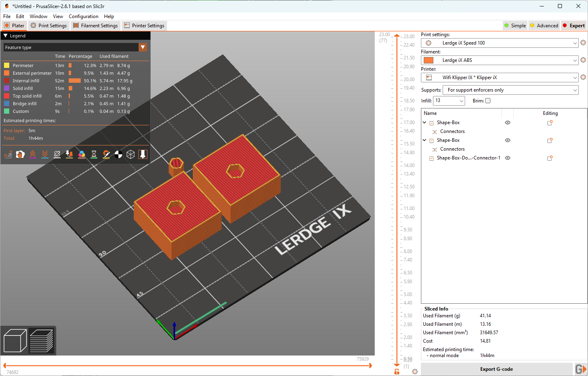Hide the first Shape-Box using eye icon

click(508, 123)
